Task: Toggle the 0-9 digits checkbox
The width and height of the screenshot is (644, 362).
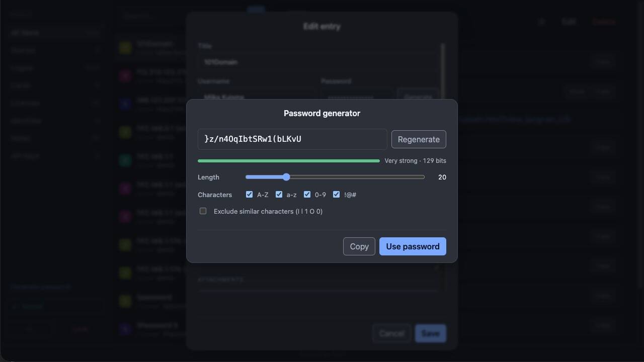Action: [x=307, y=195]
